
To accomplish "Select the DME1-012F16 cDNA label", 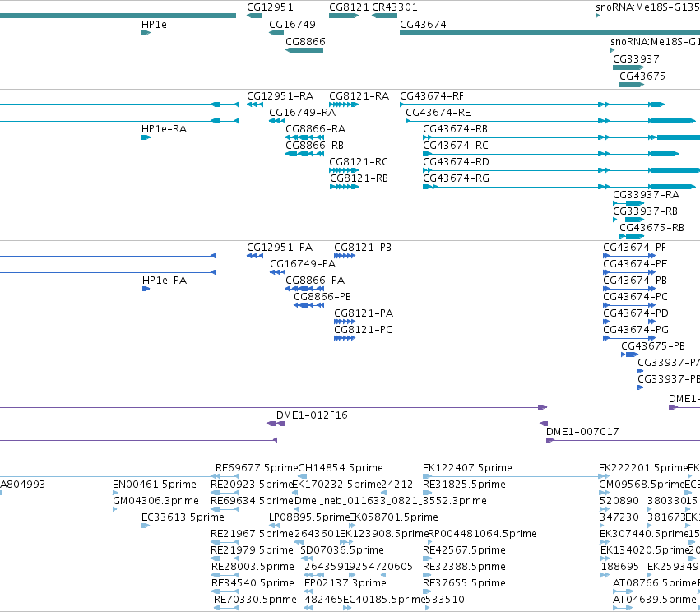I will [x=312, y=415].
